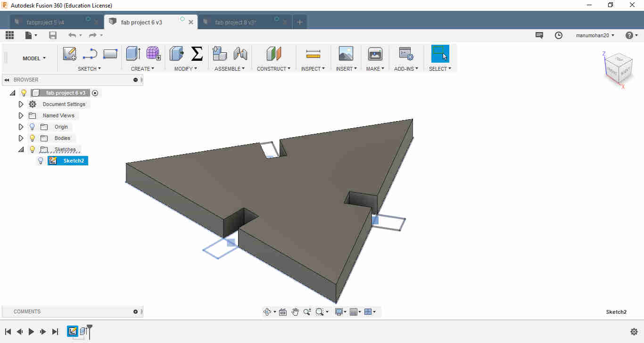Toggle Named Views row folder icon
This screenshot has height=343, width=644.
(x=32, y=115)
